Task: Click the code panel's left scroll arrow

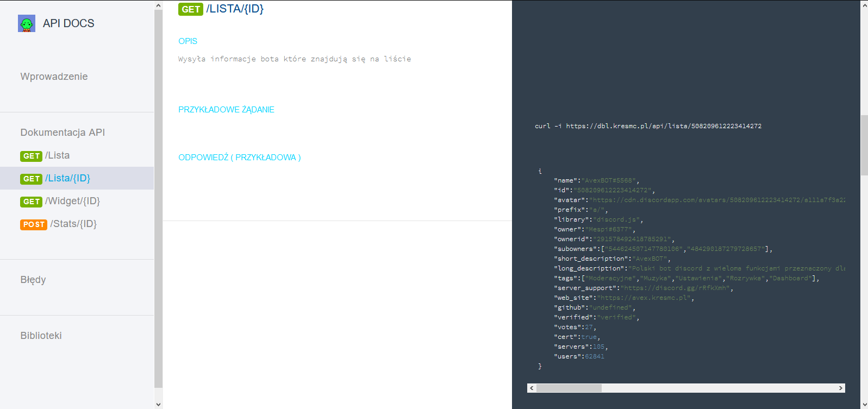Action: point(532,388)
